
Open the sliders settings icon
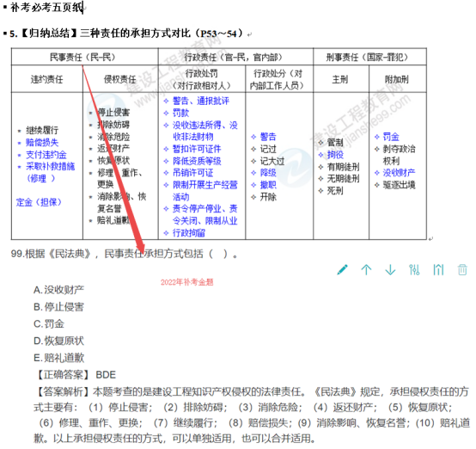414,269
